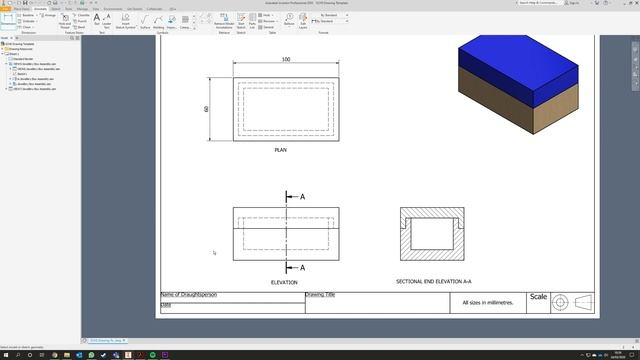The height and width of the screenshot is (360, 640).
Task: Click the SECTIONAL END ELEVATION A-A label
Action: tap(433, 282)
